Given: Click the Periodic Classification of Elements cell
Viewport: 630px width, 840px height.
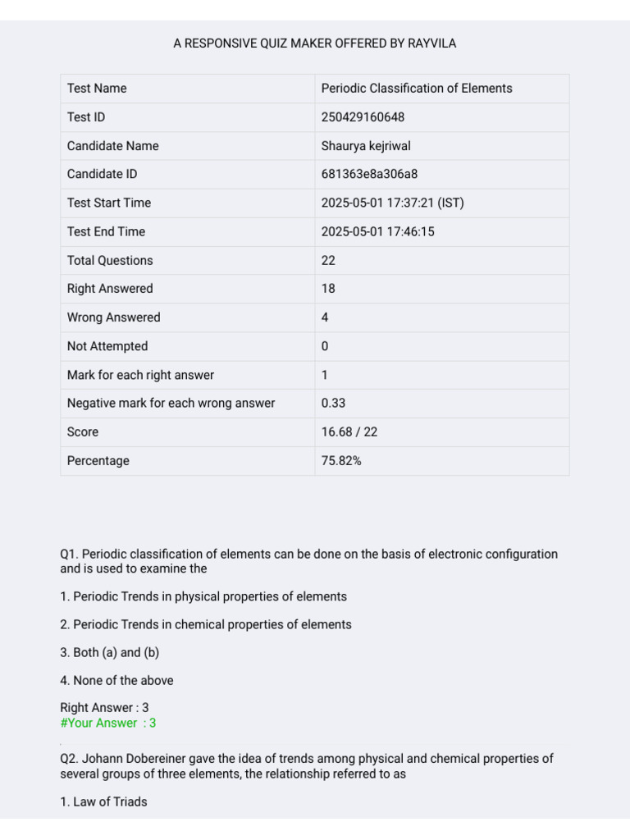Looking at the screenshot, I should coord(442,89).
